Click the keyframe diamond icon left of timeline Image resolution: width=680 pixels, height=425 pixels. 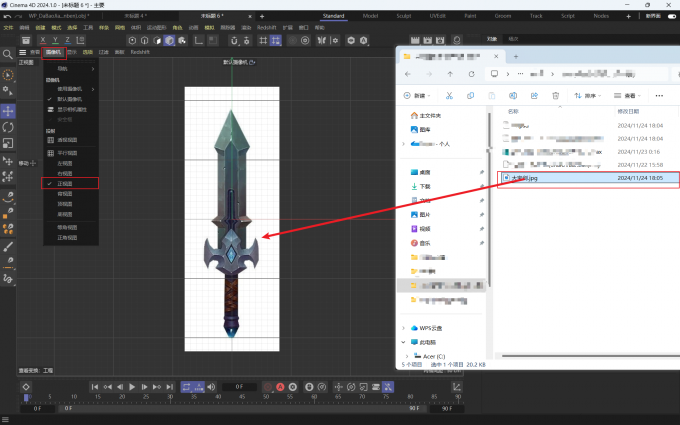[x=26, y=387]
